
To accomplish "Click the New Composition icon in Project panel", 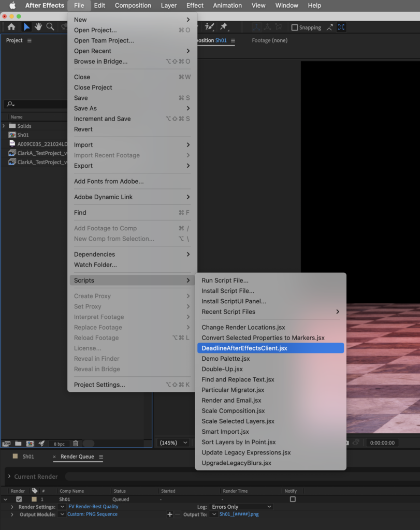I will click(30, 444).
